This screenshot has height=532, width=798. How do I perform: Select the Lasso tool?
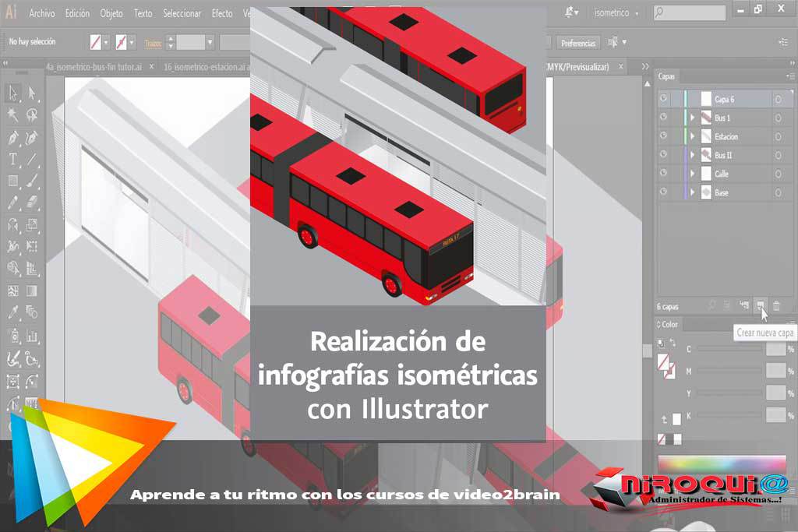coord(31,115)
